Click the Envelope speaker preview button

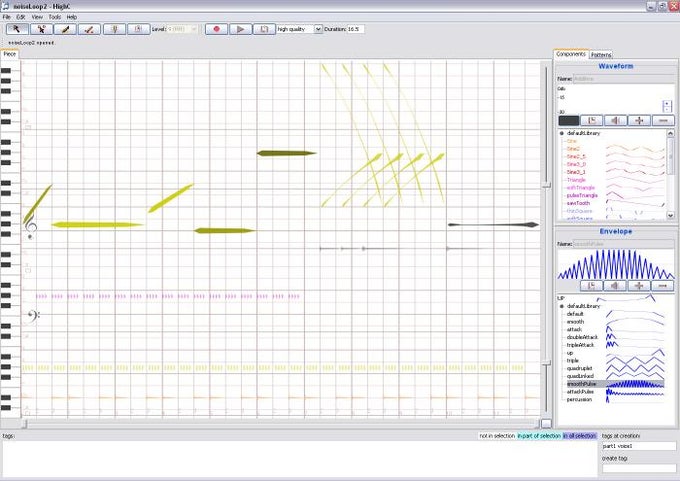(x=615, y=286)
